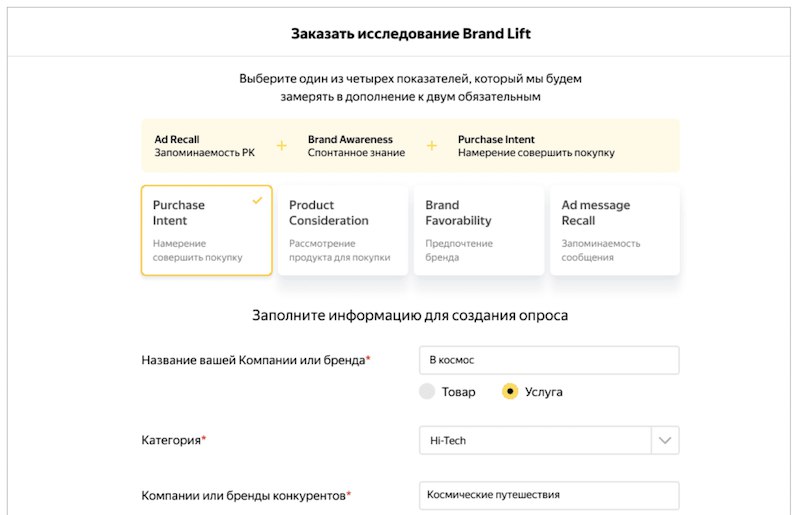Viewport: 800px width, 515px height.
Task: Select the Ad message Recall card
Action: pos(615,230)
